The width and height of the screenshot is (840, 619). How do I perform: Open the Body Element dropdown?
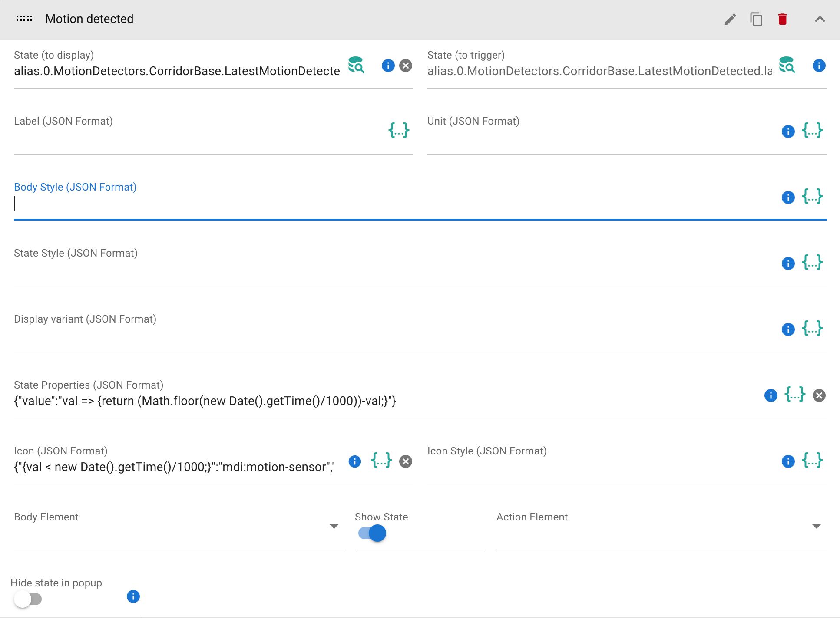pyautogui.click(x=179, y=527)
